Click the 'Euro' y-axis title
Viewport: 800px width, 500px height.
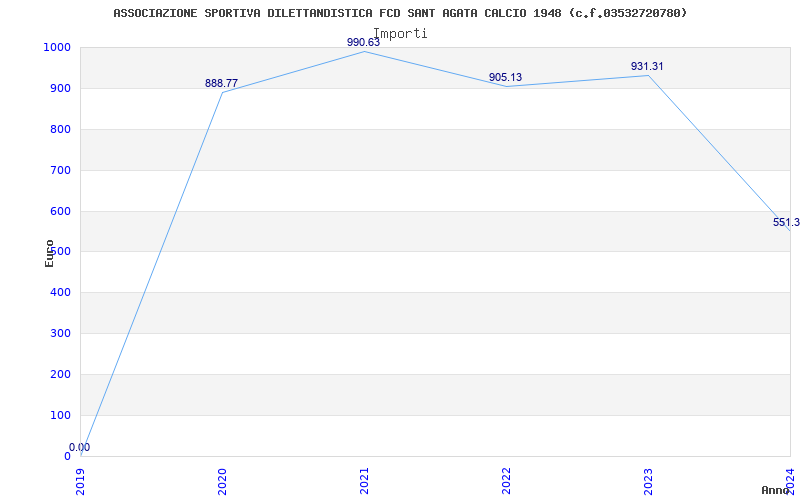pyautogui.click(x=49, y=253)
